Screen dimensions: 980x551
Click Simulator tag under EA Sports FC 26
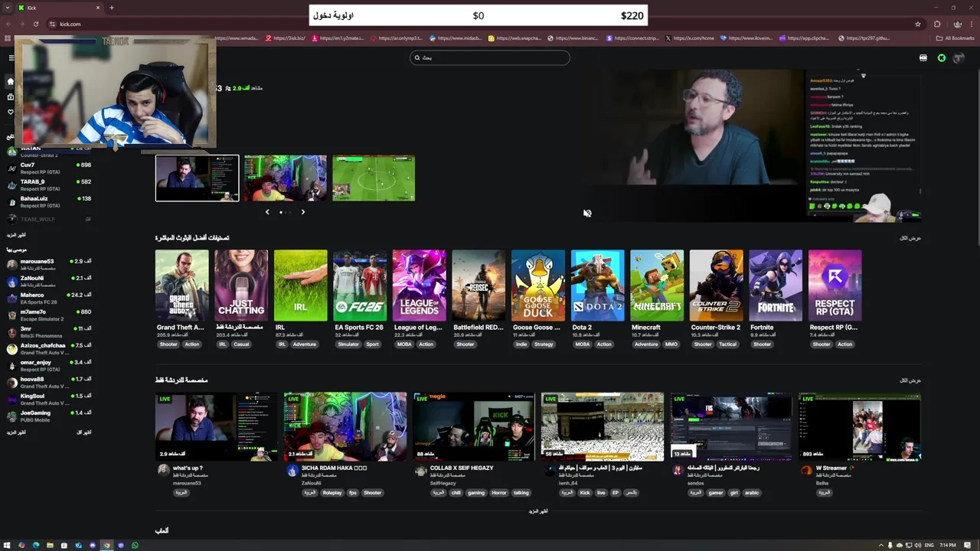coord(348,344)
